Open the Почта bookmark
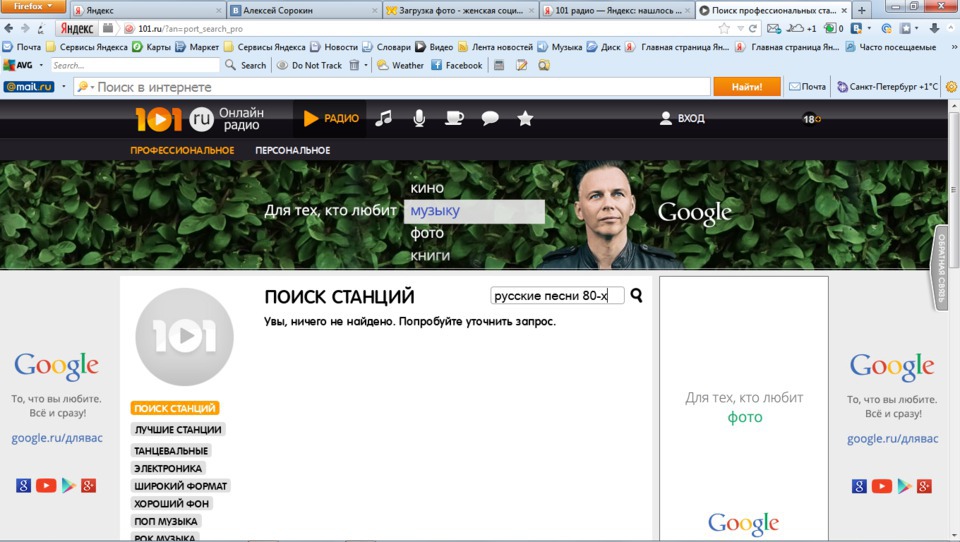Viewport: 960px width, 542px height. 22,47
